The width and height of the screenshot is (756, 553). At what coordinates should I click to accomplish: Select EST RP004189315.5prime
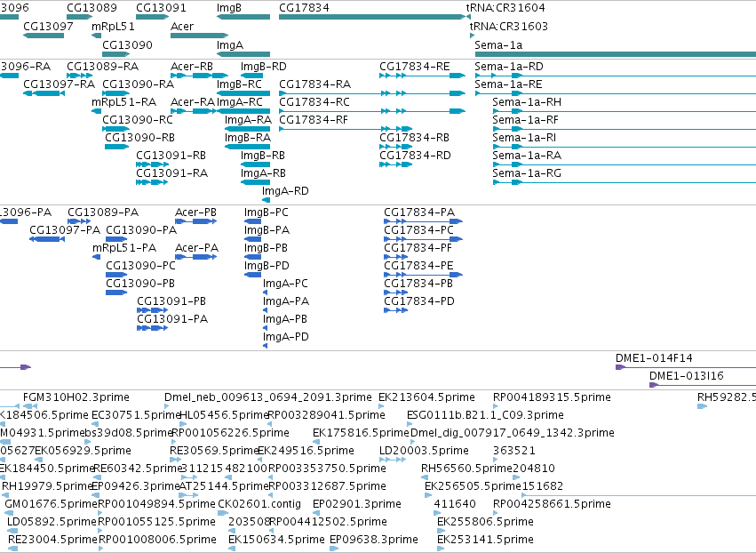click(552, 397)
